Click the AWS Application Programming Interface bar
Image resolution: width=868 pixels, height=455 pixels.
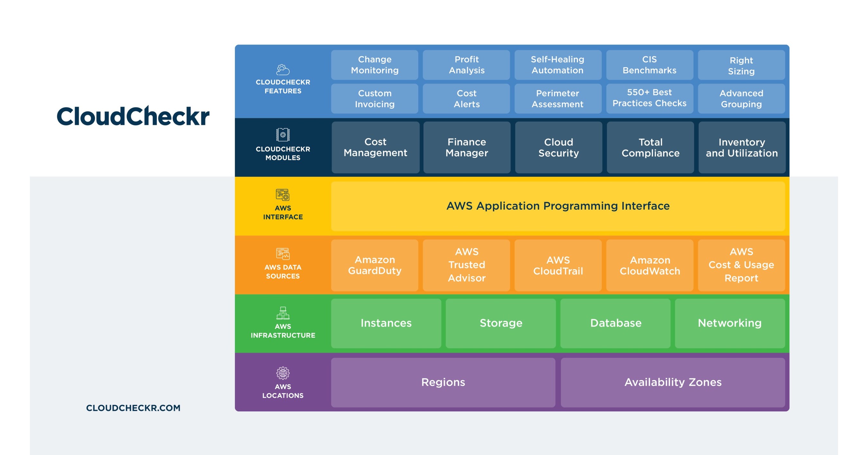coord(558,206)
